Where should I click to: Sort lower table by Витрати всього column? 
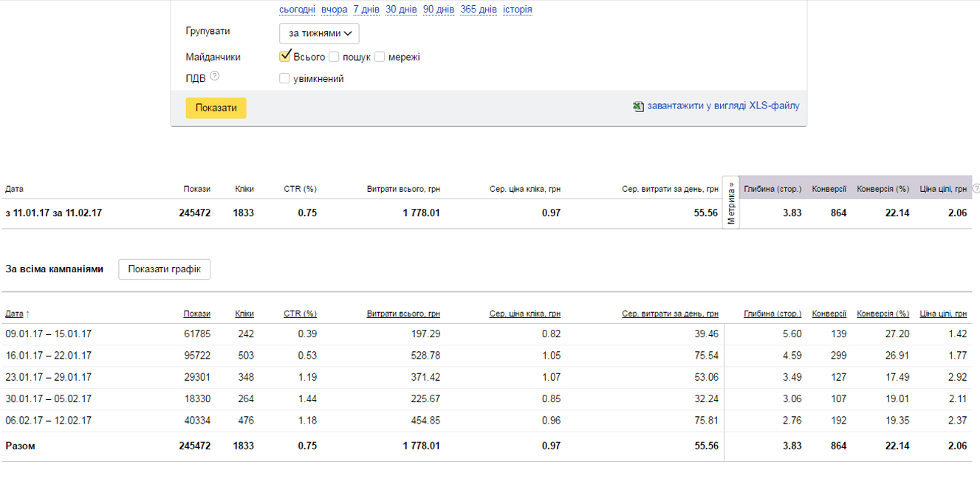403,314
